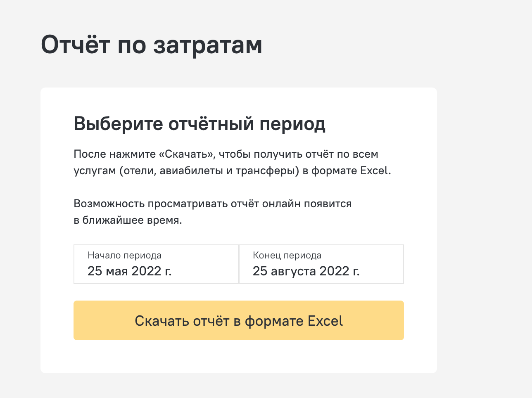Open the "Начало периода" date field
The height and width of the screenshot is (398, 532).
[x=156, y=264]
